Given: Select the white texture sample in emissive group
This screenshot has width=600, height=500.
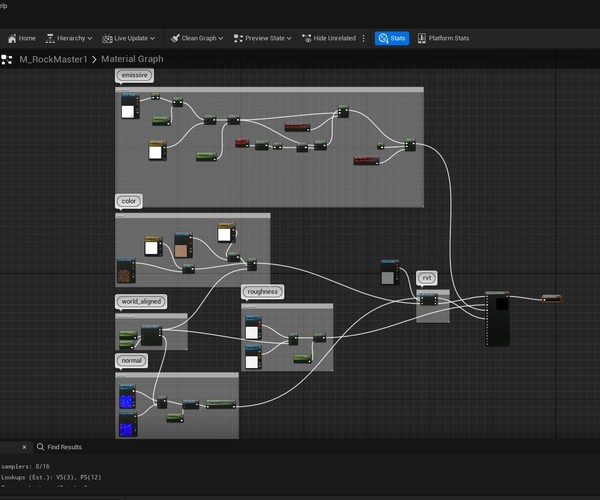Looking at the screenshot, I should 130,106.
